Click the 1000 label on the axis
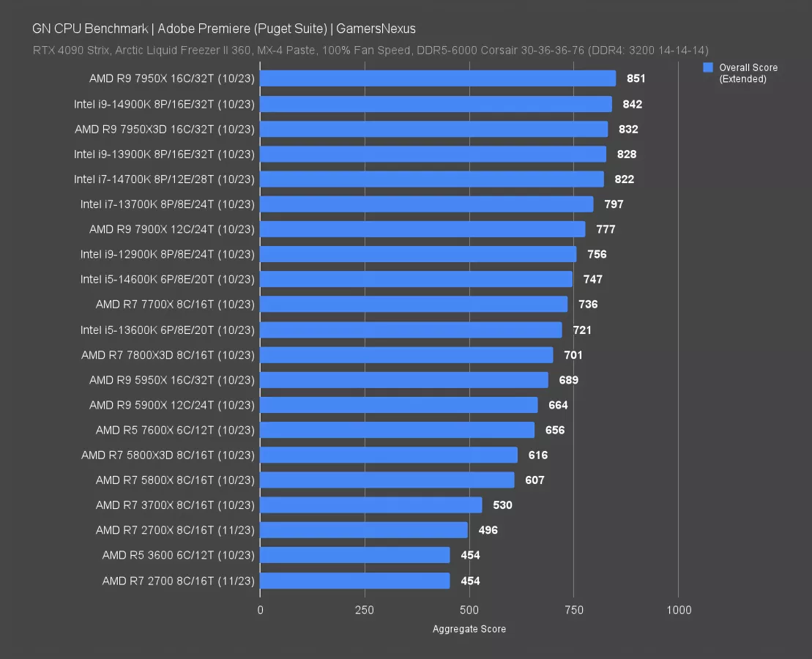This screenshot has height=659, width=812. 679,610
